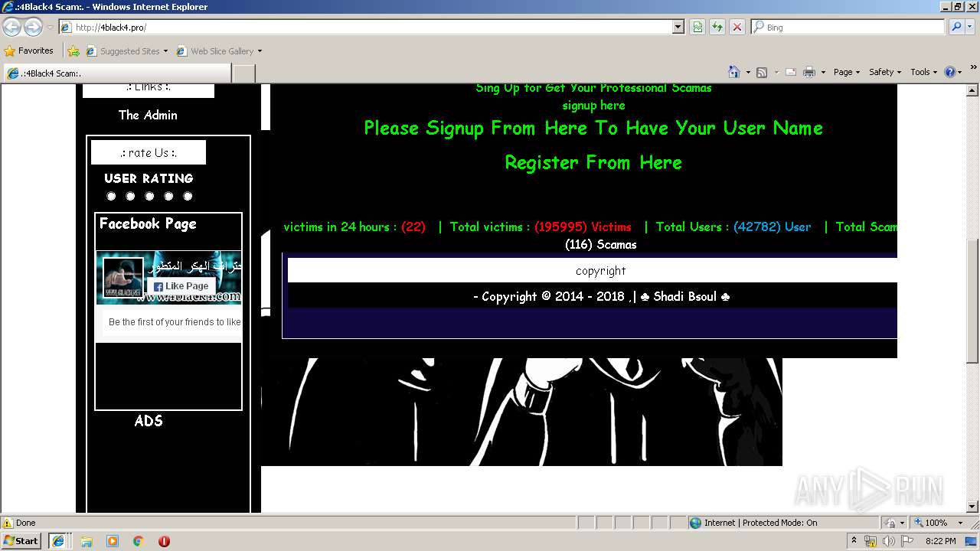980x551 pixels.
Task: Click the vertical scrollbar up arrow
Action: 972,90
